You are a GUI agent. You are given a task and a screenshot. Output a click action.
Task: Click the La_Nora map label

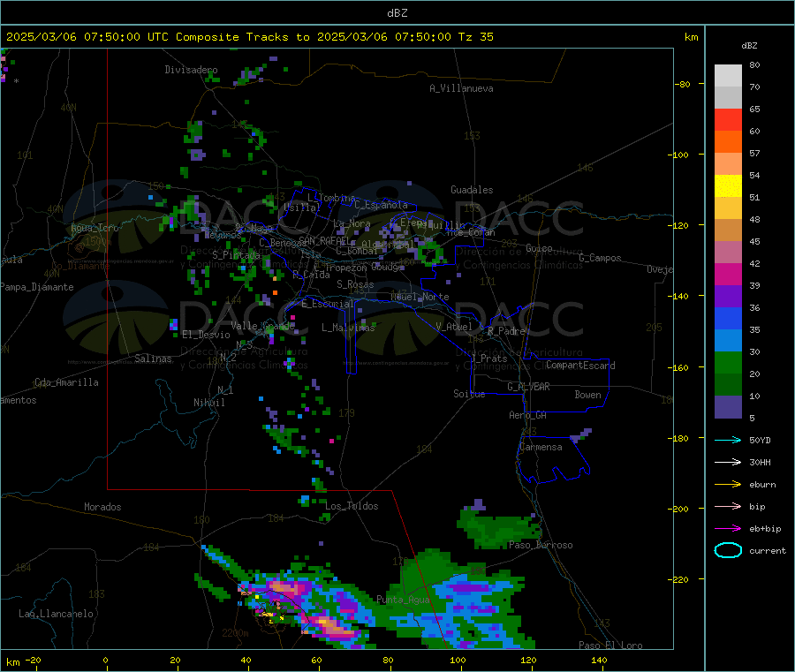(x=352, y=223)
